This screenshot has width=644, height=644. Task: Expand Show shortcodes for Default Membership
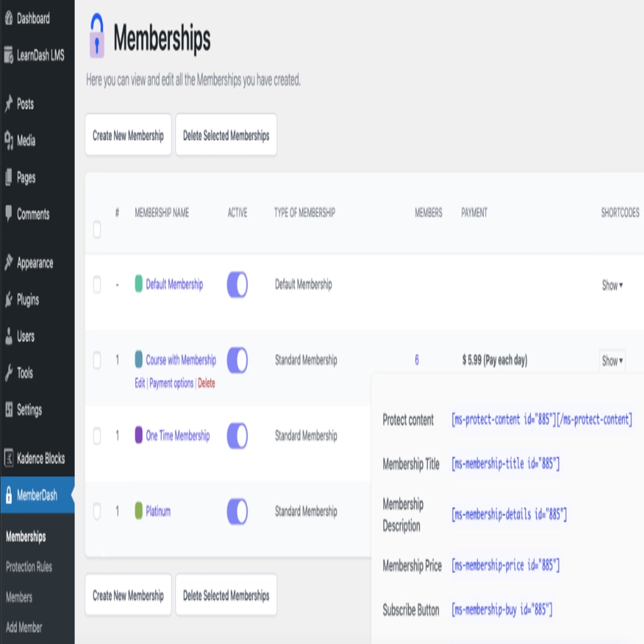(613, 285)
